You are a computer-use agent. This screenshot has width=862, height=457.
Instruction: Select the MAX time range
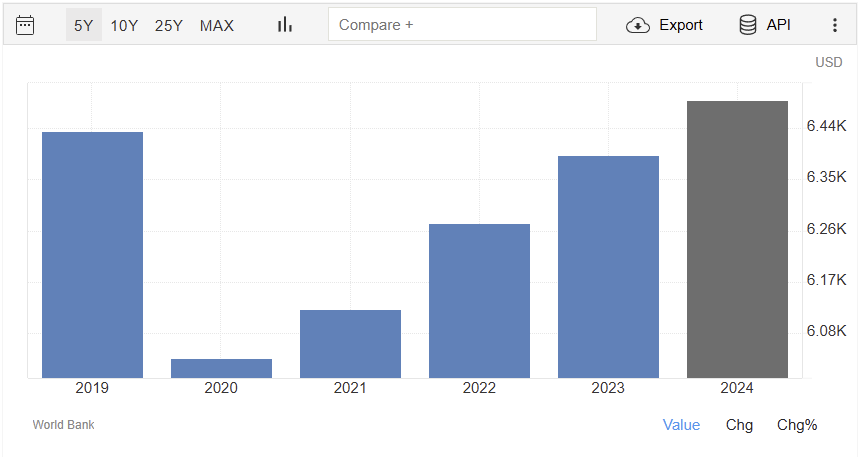(217, 25)
